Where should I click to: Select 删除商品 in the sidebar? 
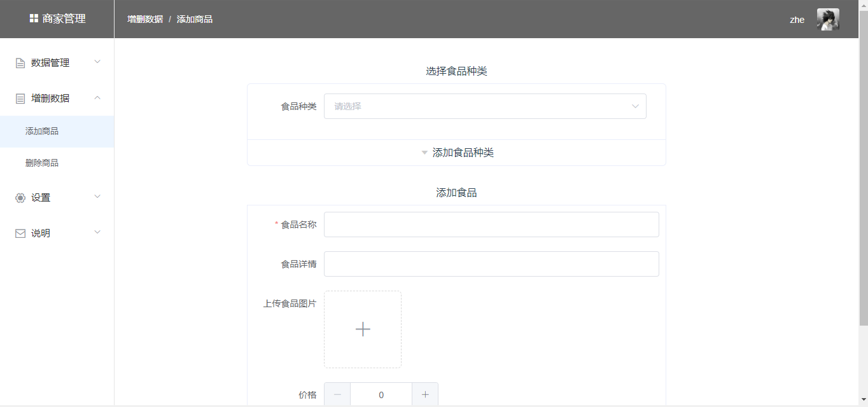41,163
